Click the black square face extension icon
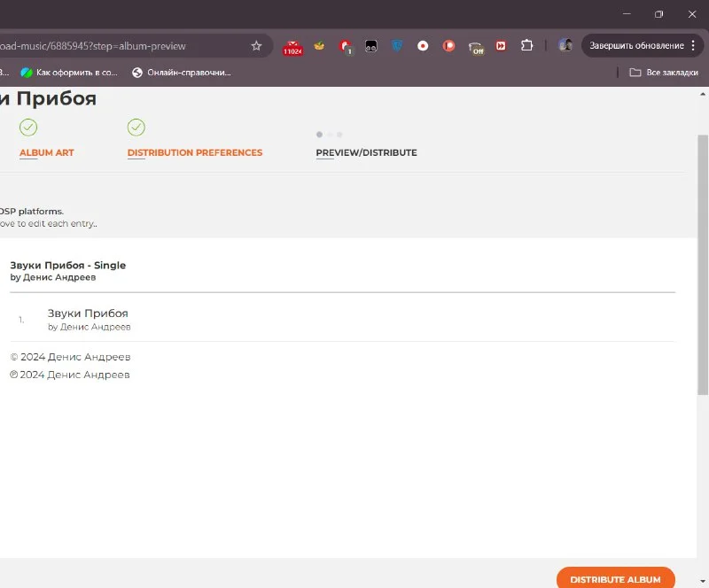Screen dimensions: 709x588 371,46
